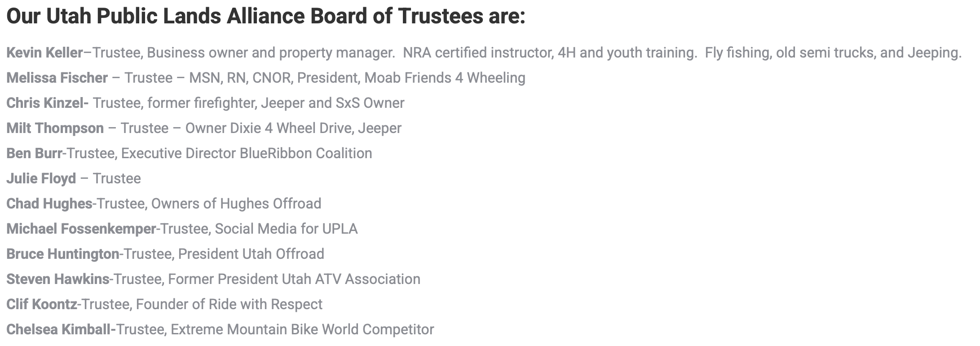Click the name Julie Floyd

pyautogui.click(x=41, y=179)
